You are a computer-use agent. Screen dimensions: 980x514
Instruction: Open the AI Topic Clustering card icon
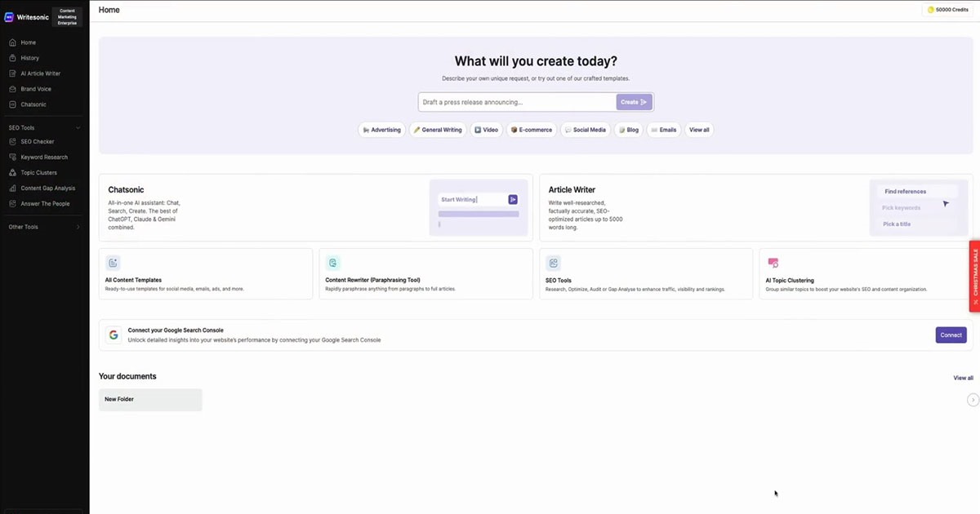[x=773, y=263]
